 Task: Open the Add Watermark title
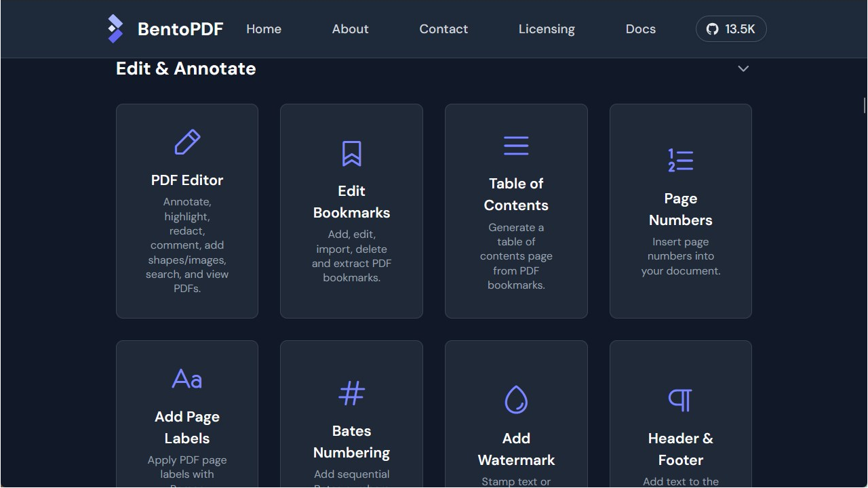point(516,449)
